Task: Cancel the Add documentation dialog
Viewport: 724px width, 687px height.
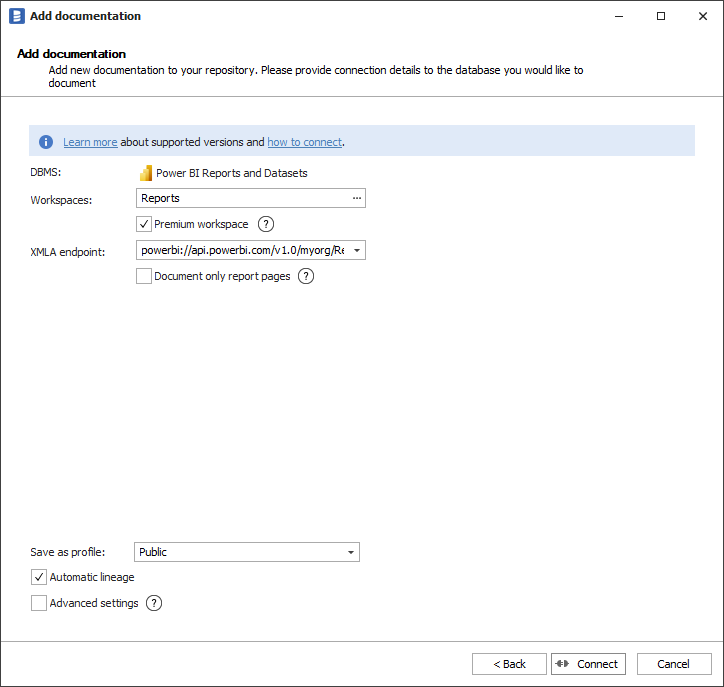Action: 673,664
